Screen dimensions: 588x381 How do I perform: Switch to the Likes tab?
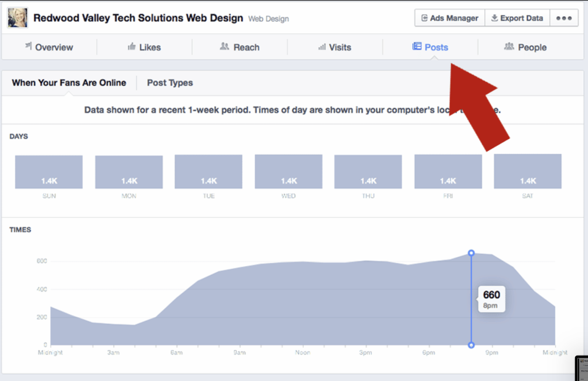144,47
